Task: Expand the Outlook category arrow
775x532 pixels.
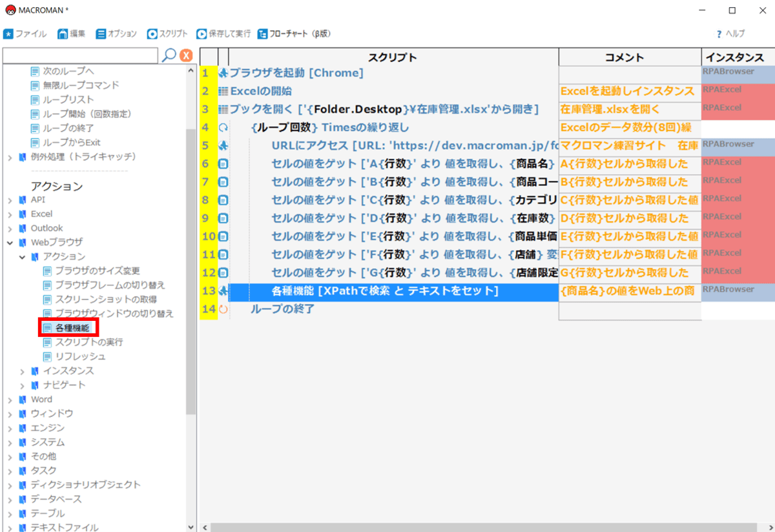Action: coord(10,229)
